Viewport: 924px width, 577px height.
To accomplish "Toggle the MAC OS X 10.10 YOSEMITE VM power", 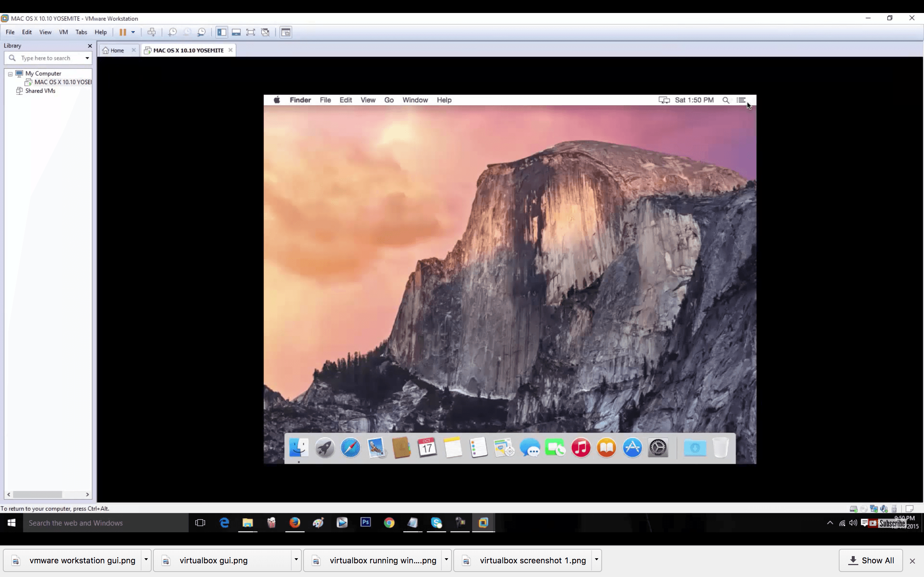I will tap(122, 32).
